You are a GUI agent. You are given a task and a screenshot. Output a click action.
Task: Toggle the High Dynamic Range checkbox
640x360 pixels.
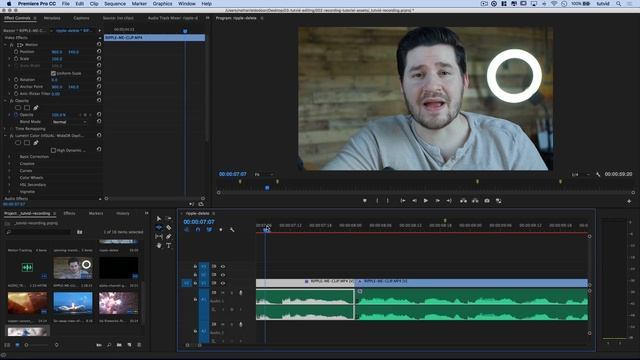[x=53, y=150]
